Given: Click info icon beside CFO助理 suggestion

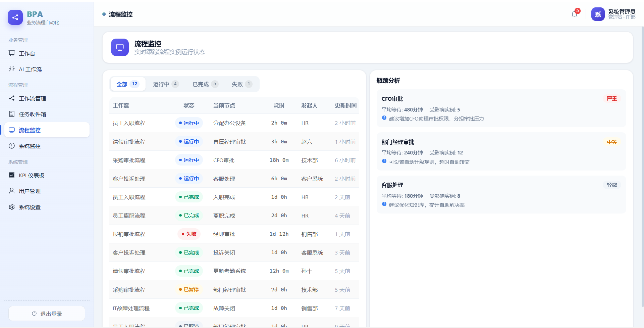Looking at the screenshot, I should point(384,118).
